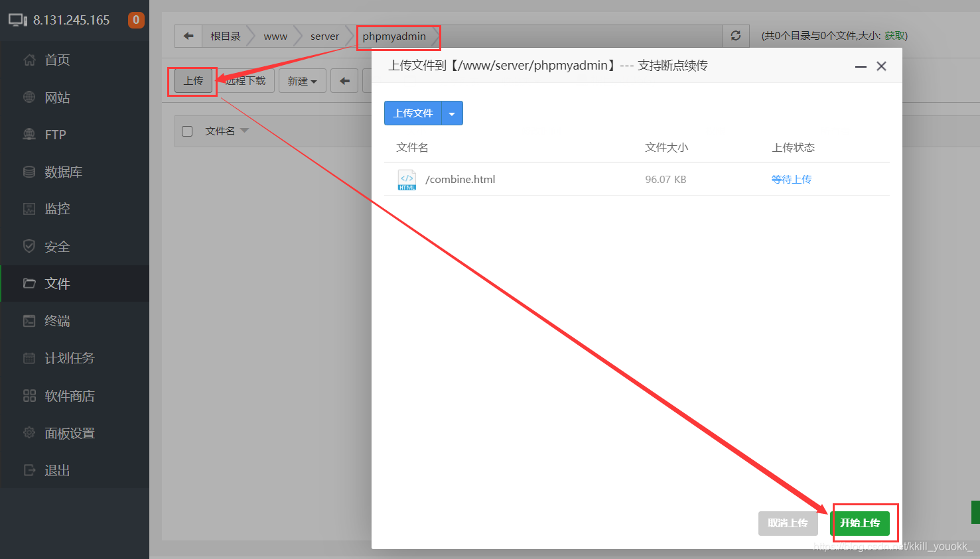Refresh the directory listing
The image size is (980, 559).
(735, 36)
